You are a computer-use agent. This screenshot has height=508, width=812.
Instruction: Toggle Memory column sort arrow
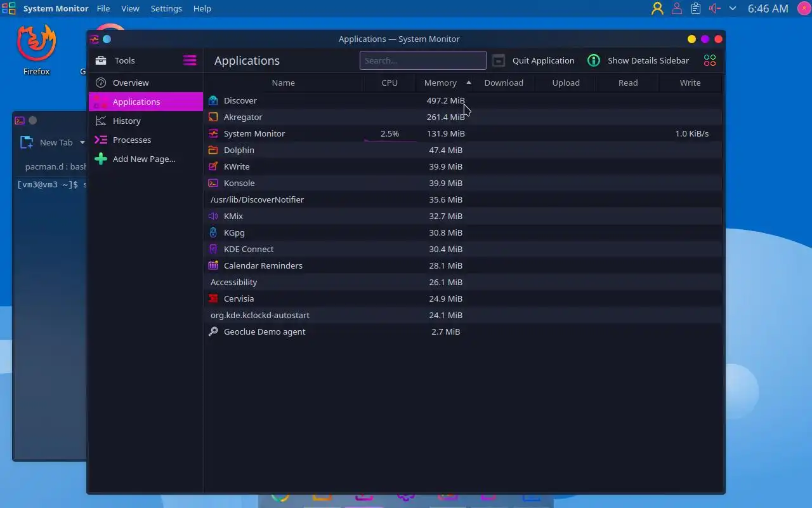(469, 83)
